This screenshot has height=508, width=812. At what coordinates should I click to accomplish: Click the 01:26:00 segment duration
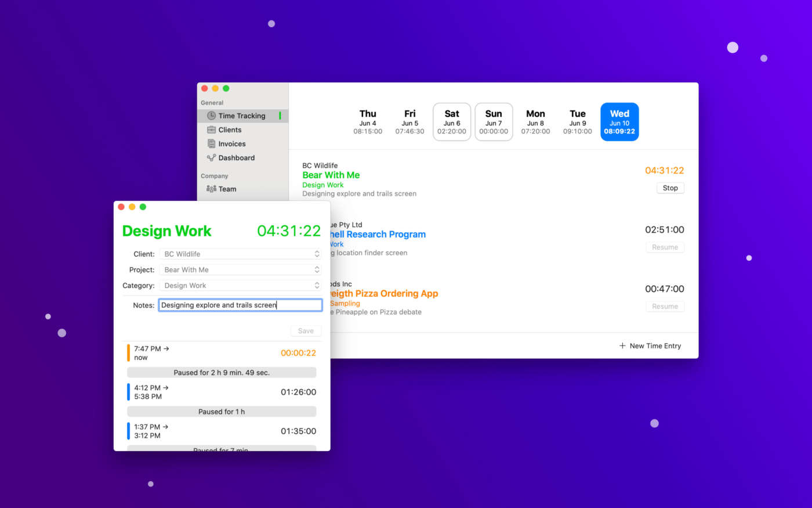(x=298, y=392)
